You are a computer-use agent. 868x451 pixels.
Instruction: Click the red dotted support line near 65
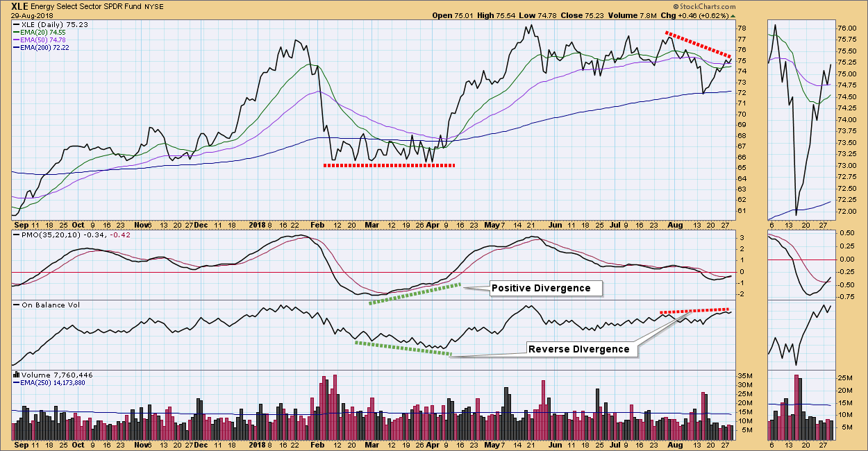tap(389, 165)
